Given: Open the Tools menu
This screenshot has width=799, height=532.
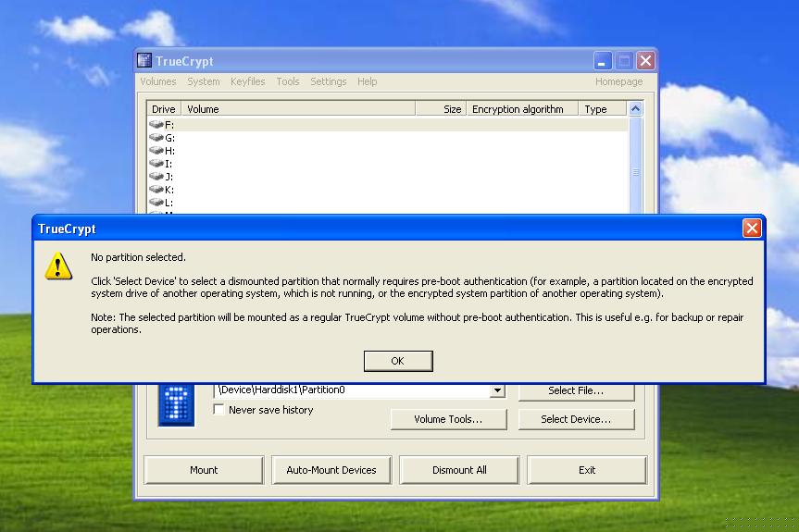Looking at the screenshot, I should 288,81.
